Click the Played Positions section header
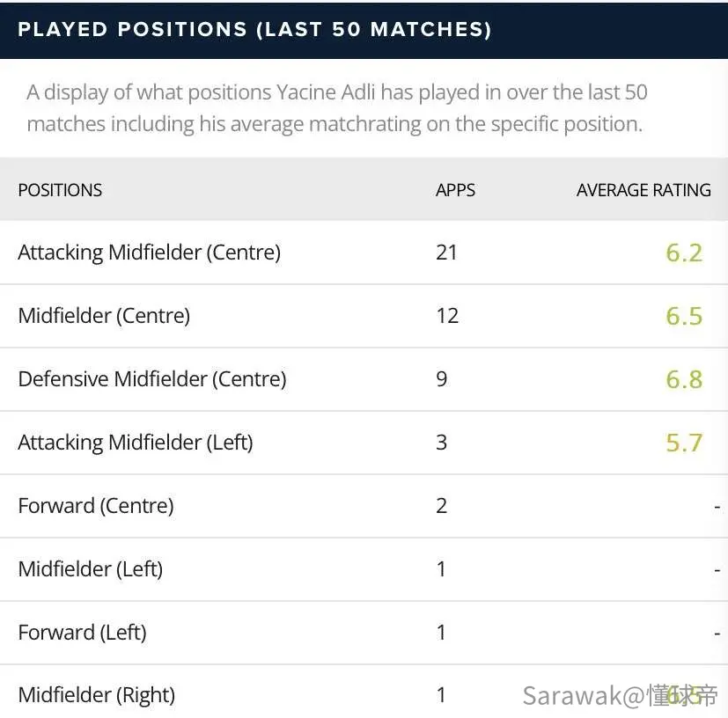 coord(254,30)
